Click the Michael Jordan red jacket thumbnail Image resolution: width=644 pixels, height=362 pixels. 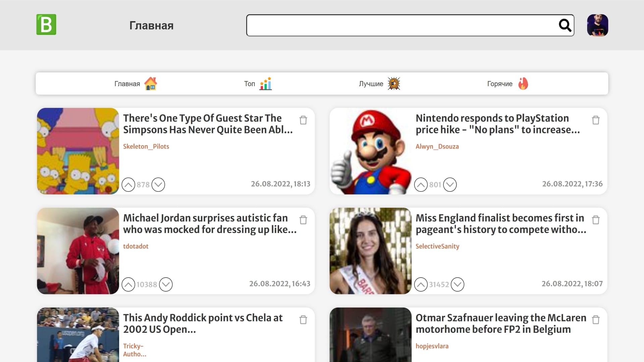pos(78,251)
